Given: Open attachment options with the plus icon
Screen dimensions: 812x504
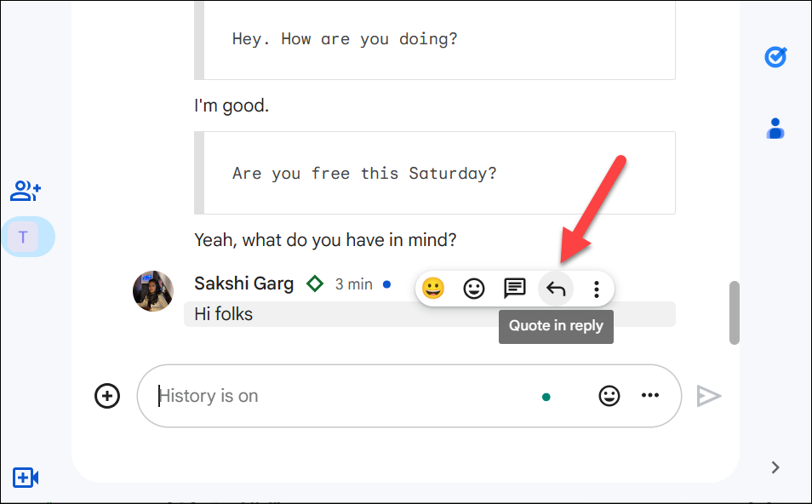Looking at the screenshot, I should tap(107, 395).
